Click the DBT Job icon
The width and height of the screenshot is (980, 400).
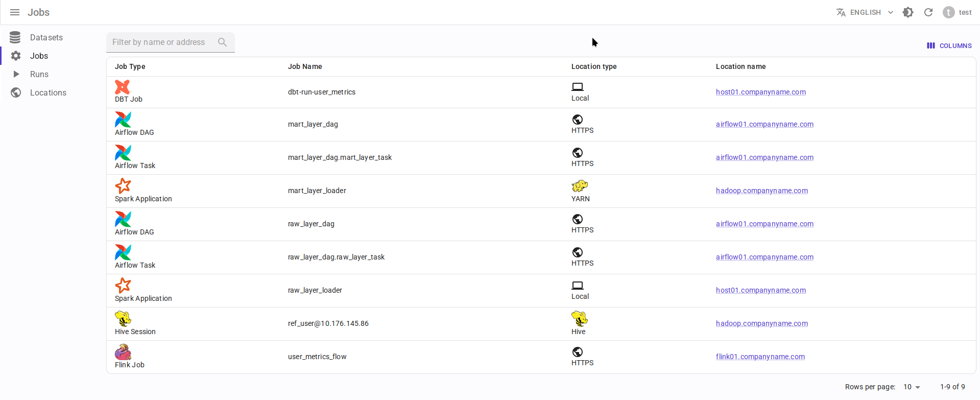[123, 87]
